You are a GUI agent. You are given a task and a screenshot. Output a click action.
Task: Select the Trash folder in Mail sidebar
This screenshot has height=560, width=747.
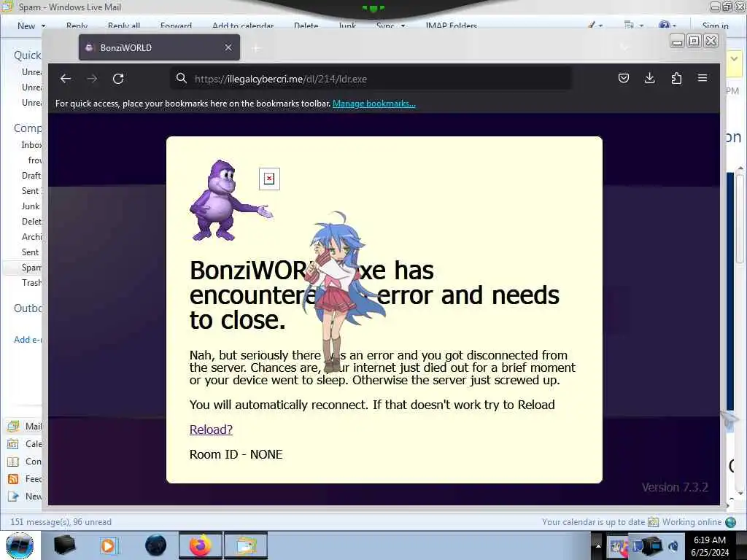point(31,283)
